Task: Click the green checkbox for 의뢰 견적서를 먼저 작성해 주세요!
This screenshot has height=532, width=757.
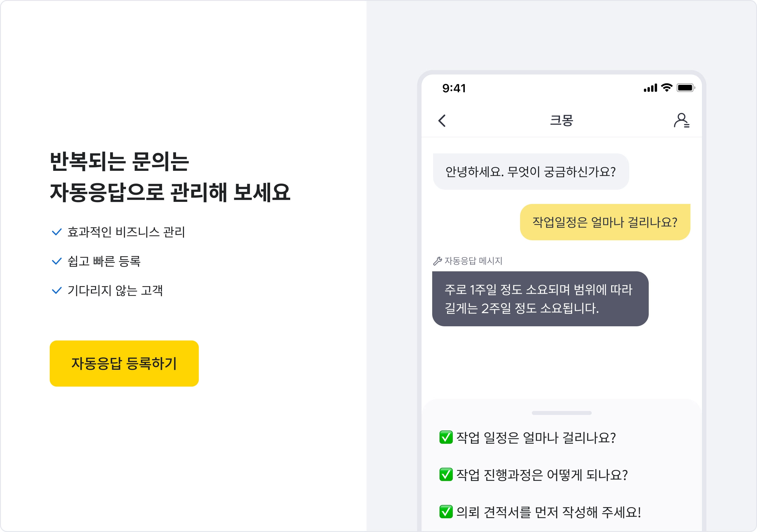Action: [446, 512]
